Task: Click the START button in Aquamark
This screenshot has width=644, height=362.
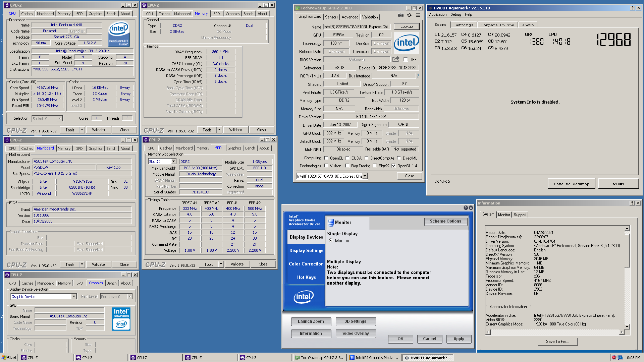Action: coord(618,184)
